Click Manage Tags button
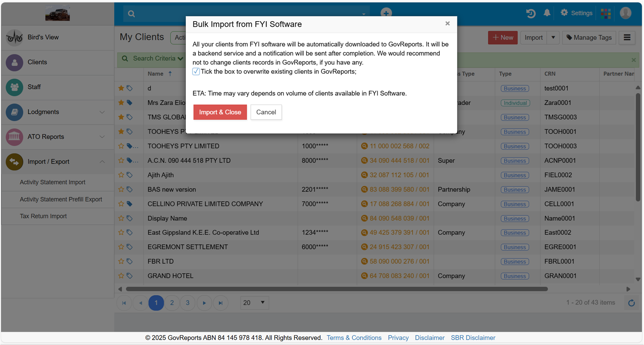 589,38
